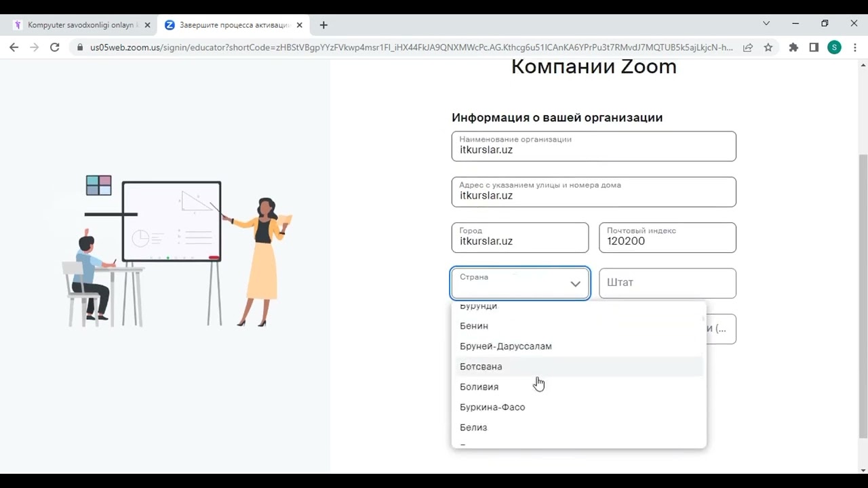
Task: Click the Штат field
Action: [667, 283]
